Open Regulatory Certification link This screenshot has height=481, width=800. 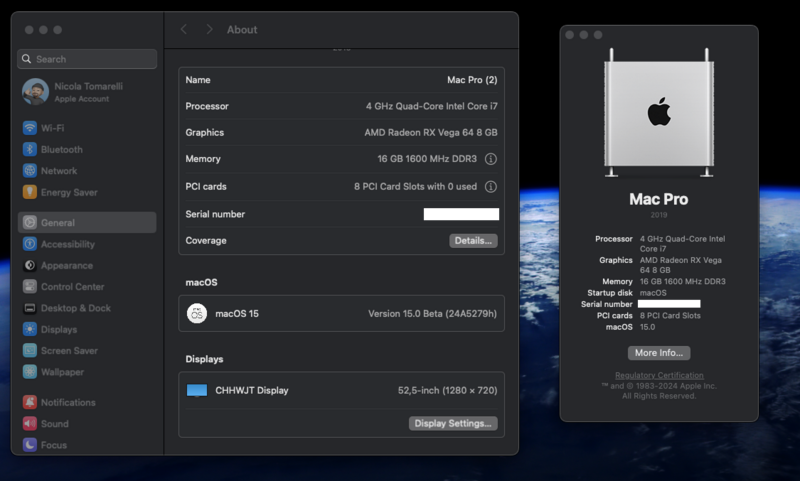(658, 376)
